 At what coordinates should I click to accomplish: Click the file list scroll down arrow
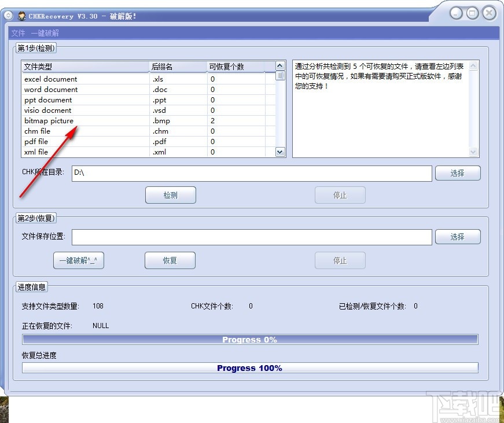[x=280, y=152]
